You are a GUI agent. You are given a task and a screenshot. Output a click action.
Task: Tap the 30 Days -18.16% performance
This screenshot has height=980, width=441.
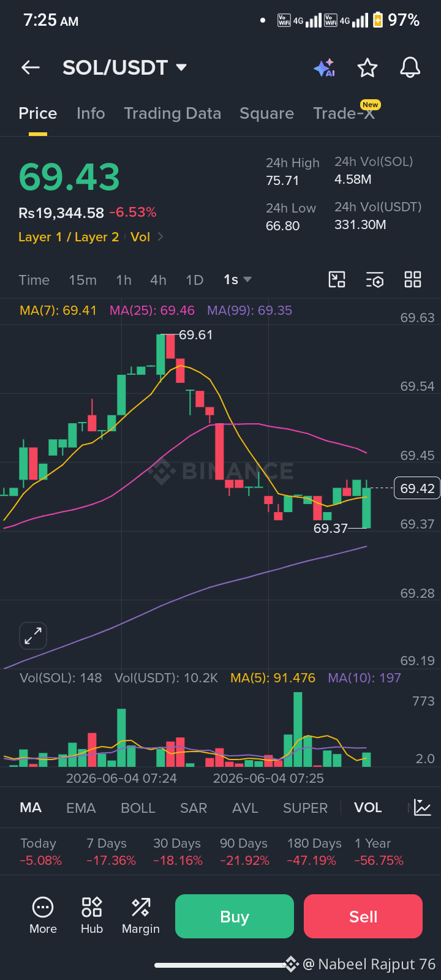(178, 852)
